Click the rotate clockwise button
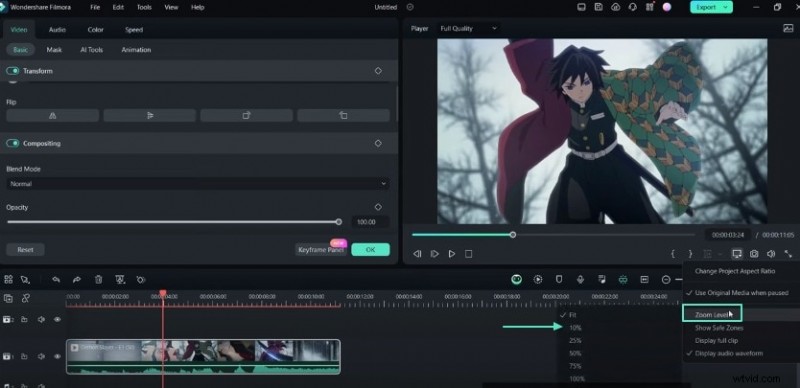The image size is (800, 388). [x=246, y=115]
